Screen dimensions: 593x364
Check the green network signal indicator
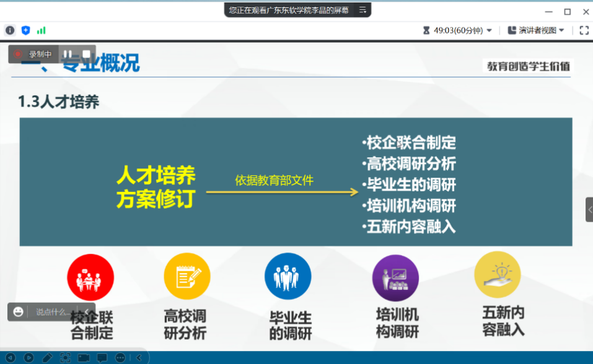click(x=42, y=29)
